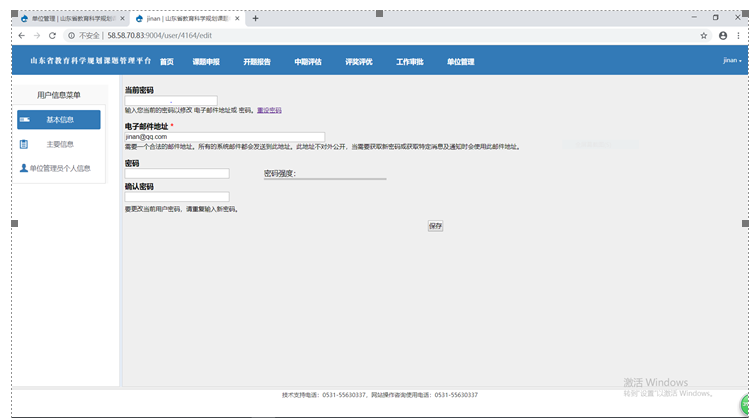Click the browser back arrow icon
This screenshot has width=754, height=418.
click(22, 35)
